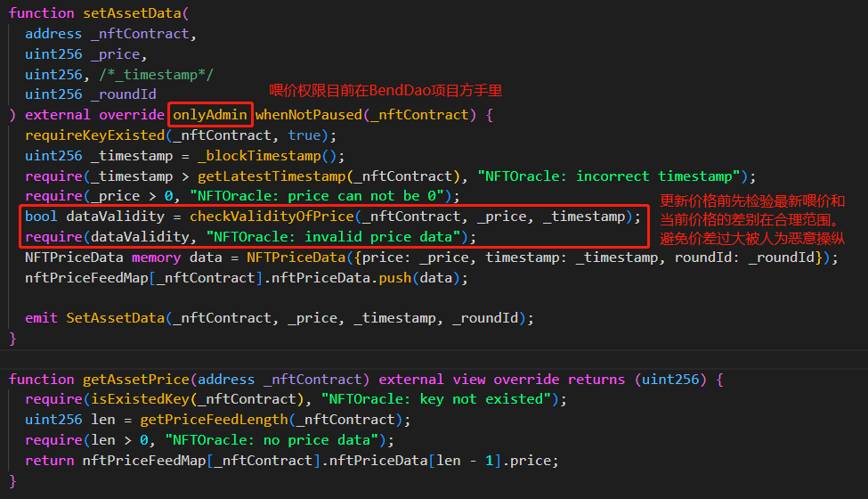Screen dimensions: 868x499
Task: Click the view keyword
Action: click(469, 380)
